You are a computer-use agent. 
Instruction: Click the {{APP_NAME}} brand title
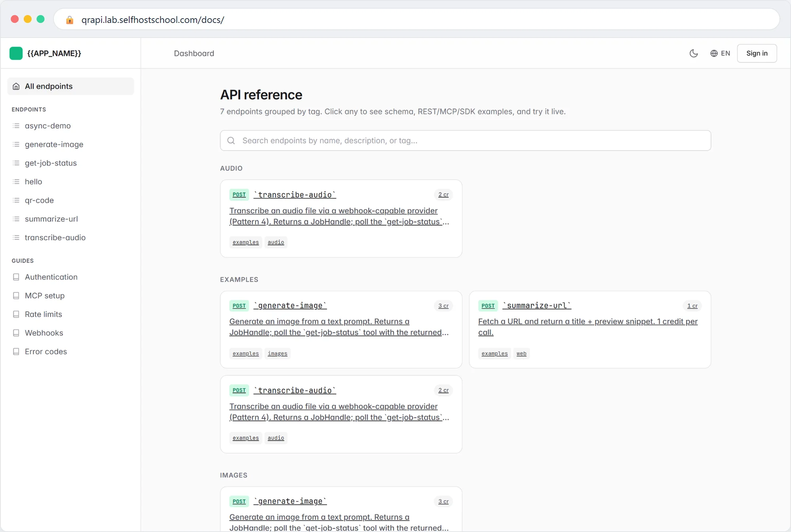pyautogui.click(x=54, y=53)
